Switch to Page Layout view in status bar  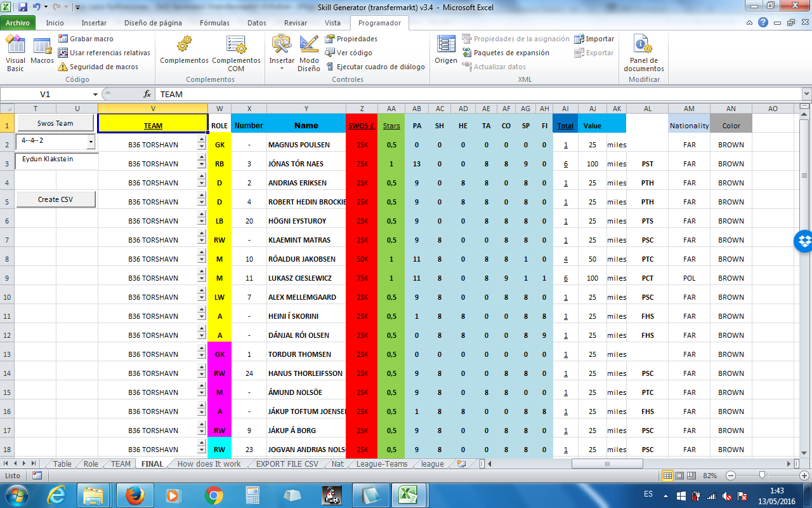(x=679, y=476)
